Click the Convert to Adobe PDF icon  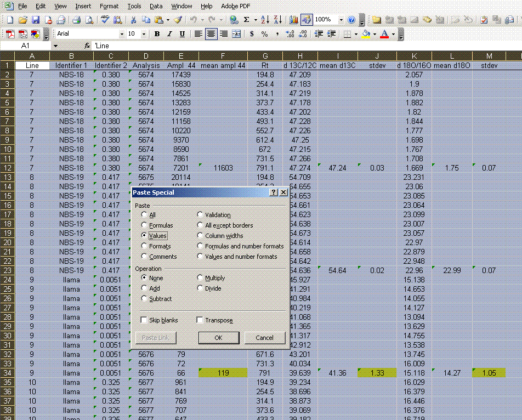(10, 34)
